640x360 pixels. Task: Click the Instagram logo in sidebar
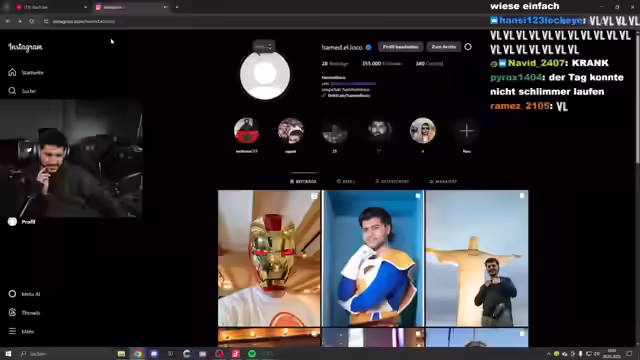click(25, 47)
